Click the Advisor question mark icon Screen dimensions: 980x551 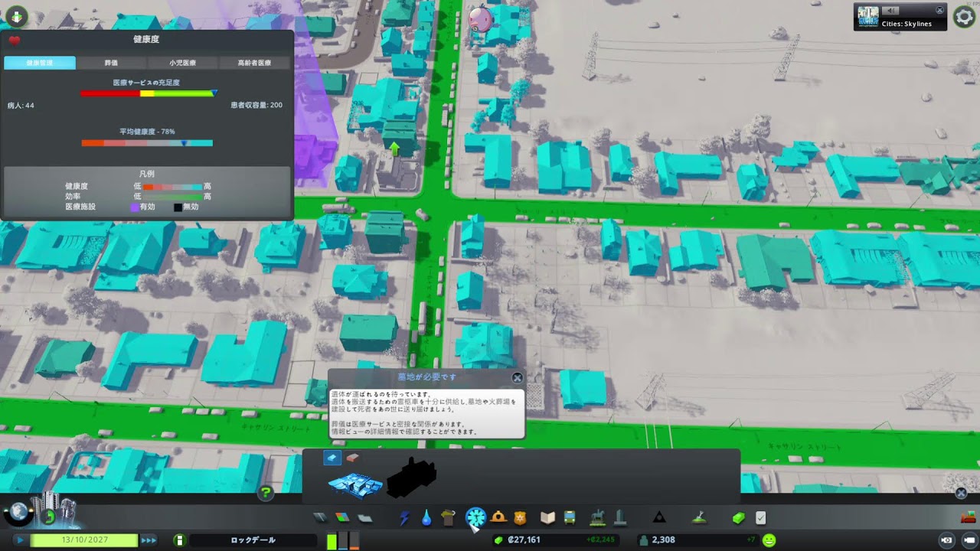click(266, 493)
